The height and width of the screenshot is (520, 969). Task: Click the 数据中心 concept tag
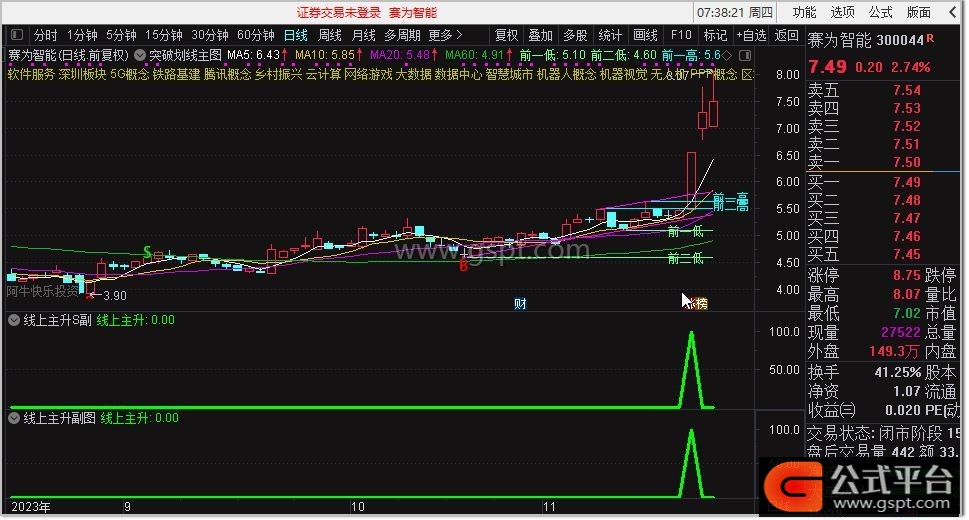(458, 75)
